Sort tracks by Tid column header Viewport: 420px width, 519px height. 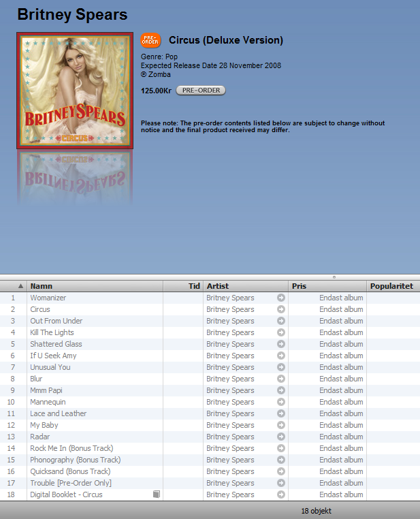(183, 286)
